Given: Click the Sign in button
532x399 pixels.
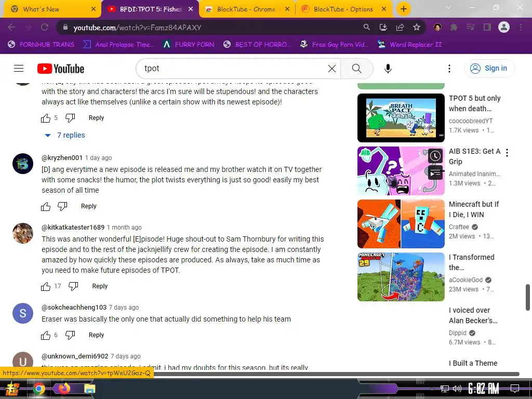Looking at the screenshot, I should click(x=489, y=69).
